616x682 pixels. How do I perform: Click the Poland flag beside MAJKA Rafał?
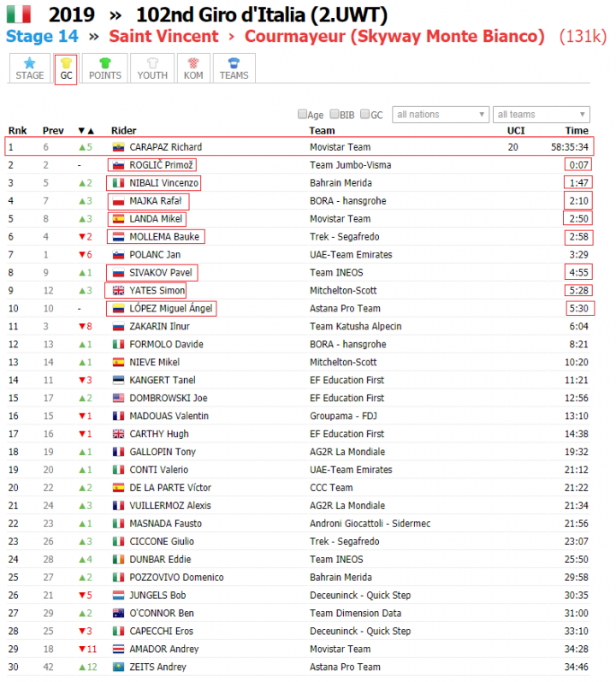click(x=118, y=201)
